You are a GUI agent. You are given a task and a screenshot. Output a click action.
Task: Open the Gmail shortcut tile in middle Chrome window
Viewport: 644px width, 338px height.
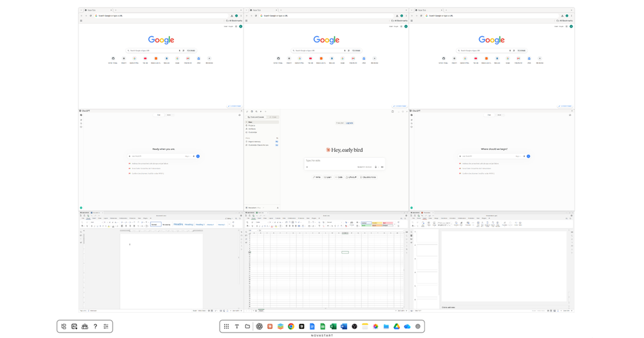(x=353, y=59)
